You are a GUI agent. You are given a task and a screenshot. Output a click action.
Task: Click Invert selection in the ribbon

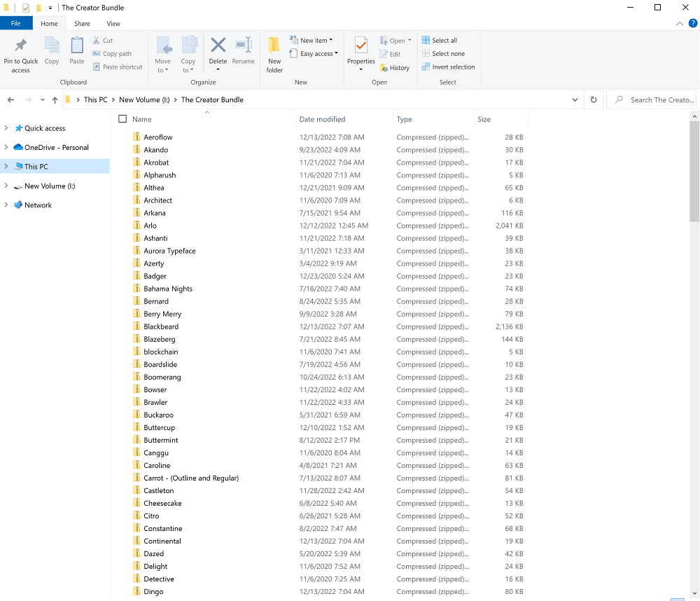pos(448,67)
